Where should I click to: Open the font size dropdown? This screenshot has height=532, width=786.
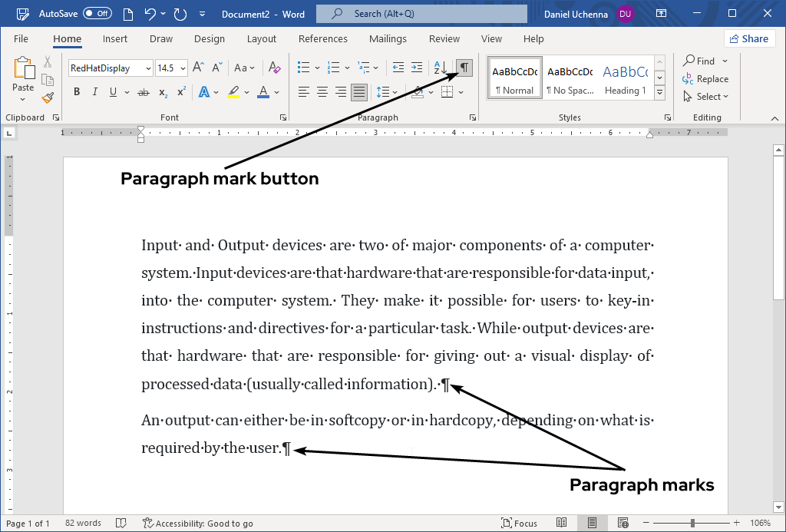[183, 68]
